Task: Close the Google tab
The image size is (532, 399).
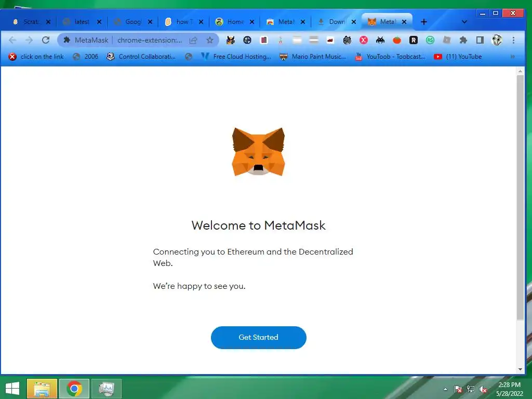Action: coord(150,22)
